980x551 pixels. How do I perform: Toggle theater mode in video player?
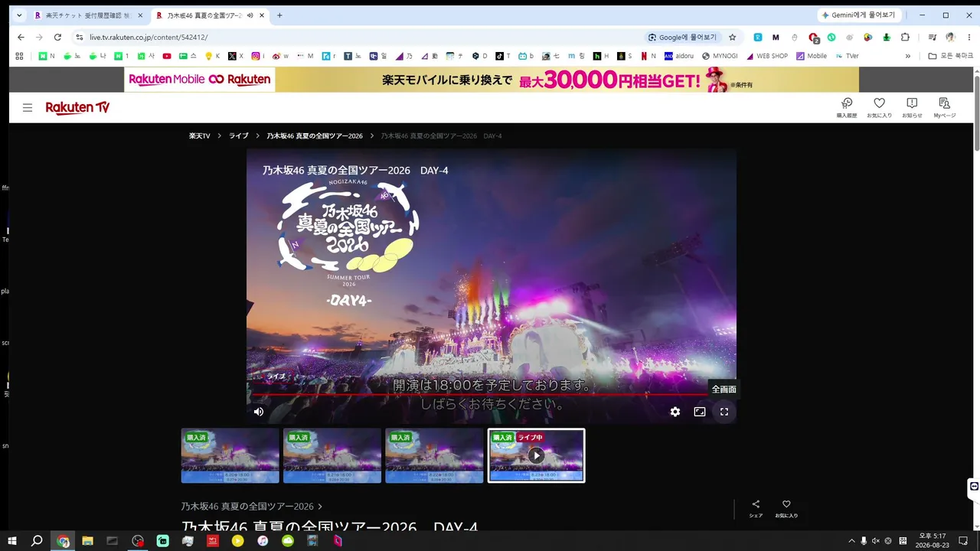coord(700,412)
